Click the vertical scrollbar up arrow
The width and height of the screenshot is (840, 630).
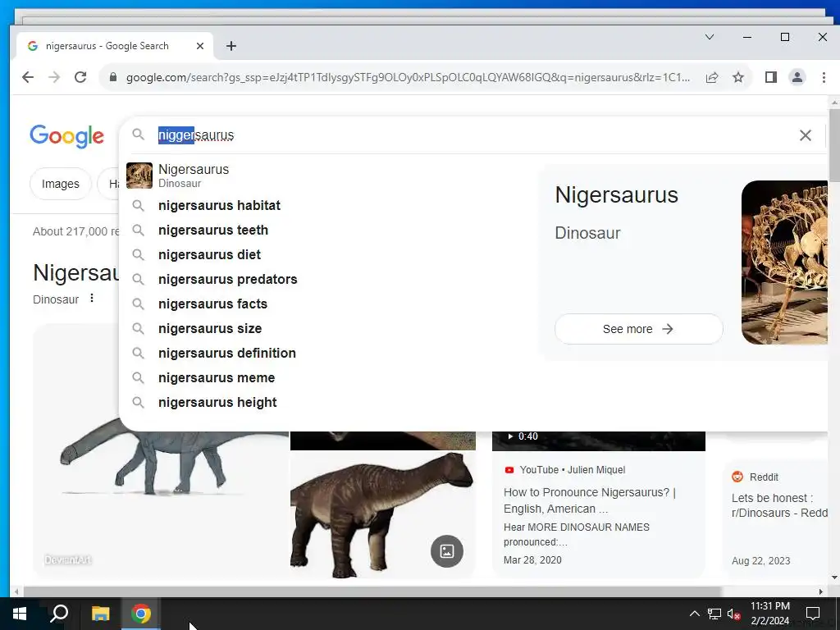pos(834,102)
